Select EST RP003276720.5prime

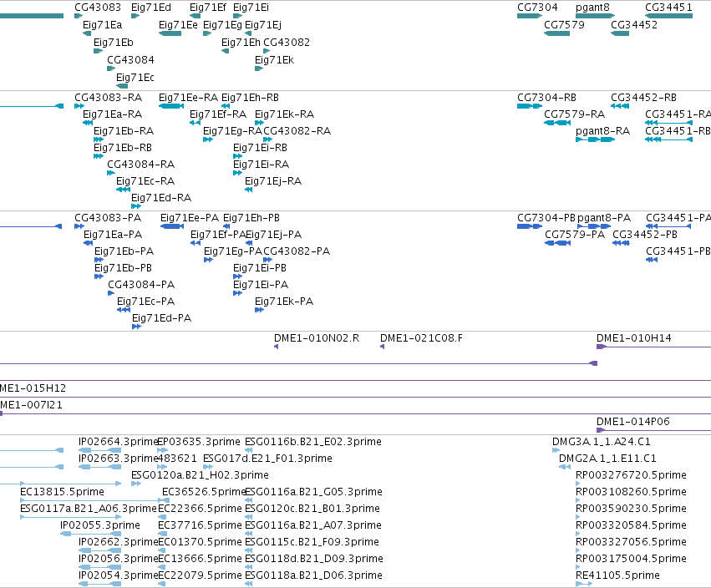click(x=631, y=475)
